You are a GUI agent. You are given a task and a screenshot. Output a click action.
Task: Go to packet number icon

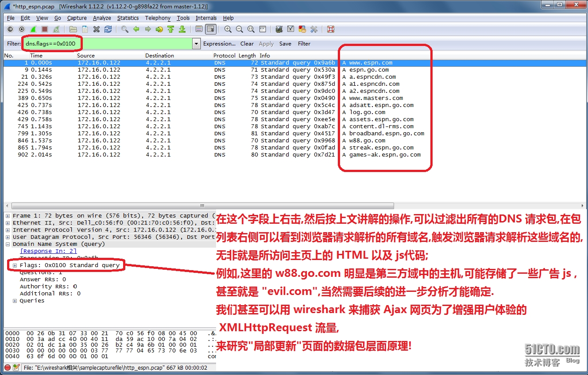[159, 29]
